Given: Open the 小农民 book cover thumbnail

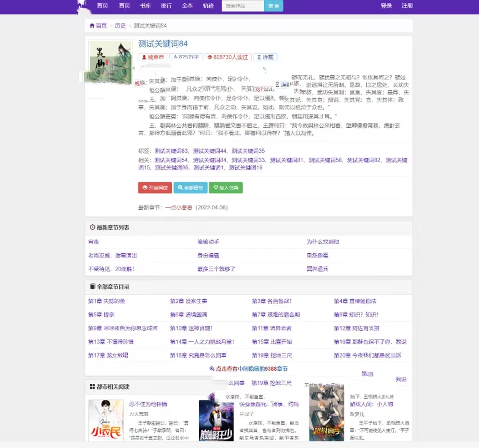Looking at the screenshot, I should click(x=106, y=420).
